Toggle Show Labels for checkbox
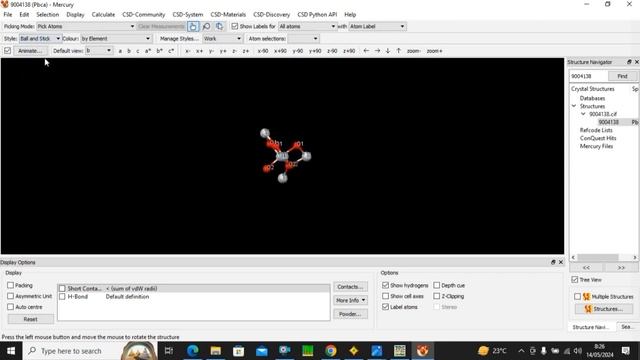 pos(235,27)
